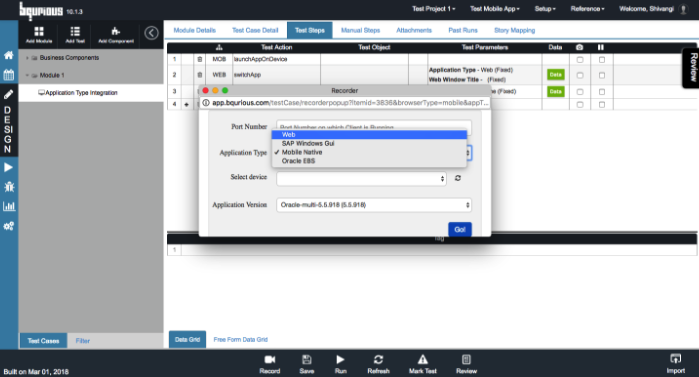Open Mark Test warning triangle icon
This screenshot has width=699, height=377.
423,359
